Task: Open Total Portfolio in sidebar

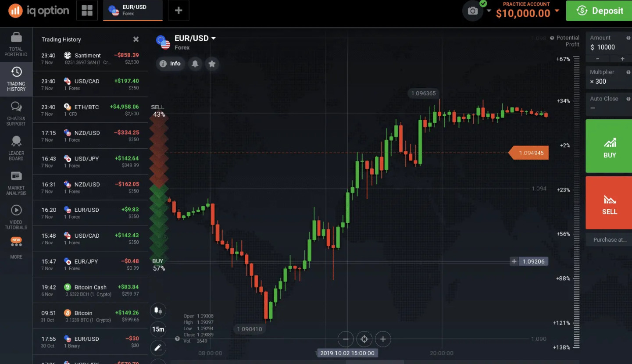Action: coord(16,44)
